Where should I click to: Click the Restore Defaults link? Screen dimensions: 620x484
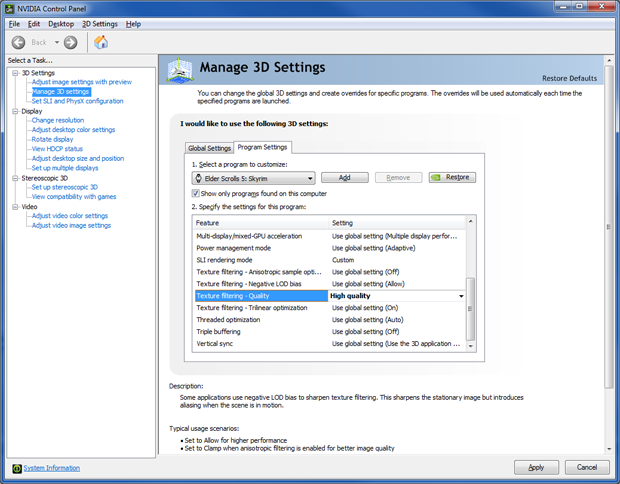point(569,78)
